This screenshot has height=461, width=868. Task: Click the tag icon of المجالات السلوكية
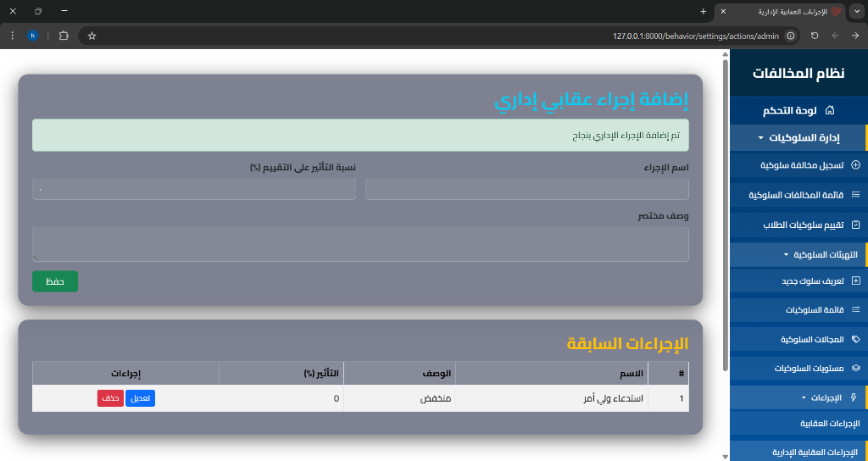click(x=855, y=339)
